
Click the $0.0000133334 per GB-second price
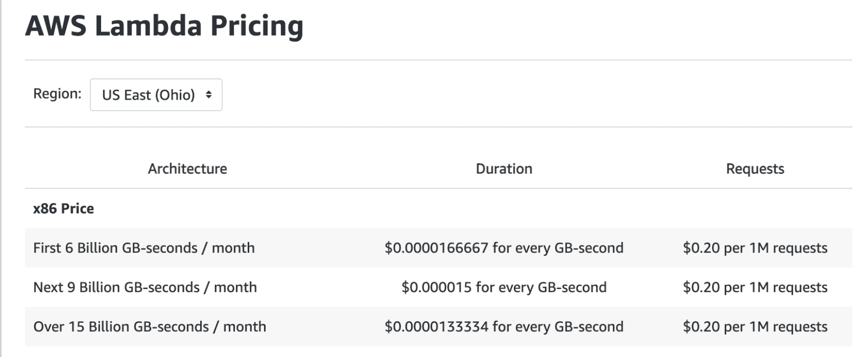[504, 327]
